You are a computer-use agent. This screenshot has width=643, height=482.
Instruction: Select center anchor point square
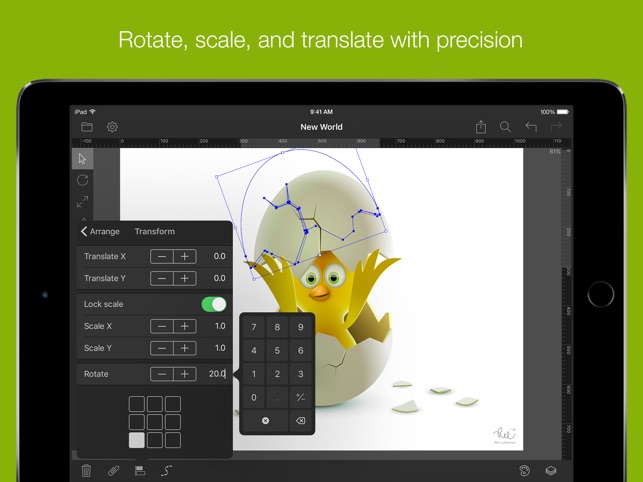tap(155, 422)
